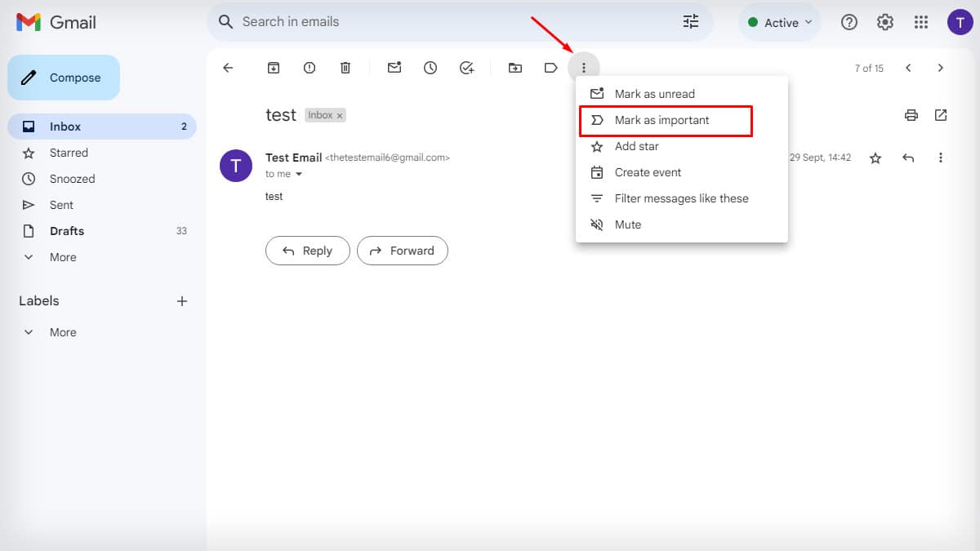Image resolution: width=980 pixels, height=551 pixels.
Task: Open the Active status dropdown
Action: 779,22
